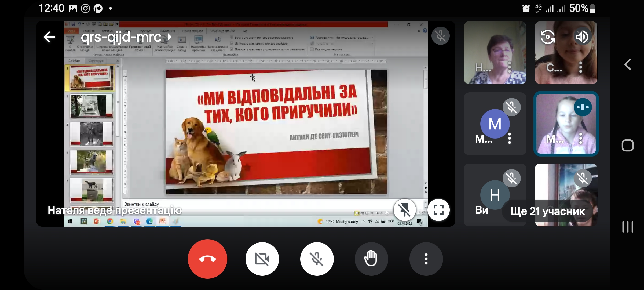Switch camera using the flip camera icon
Viewport: 644px width, 290px height.
point(547,37)
